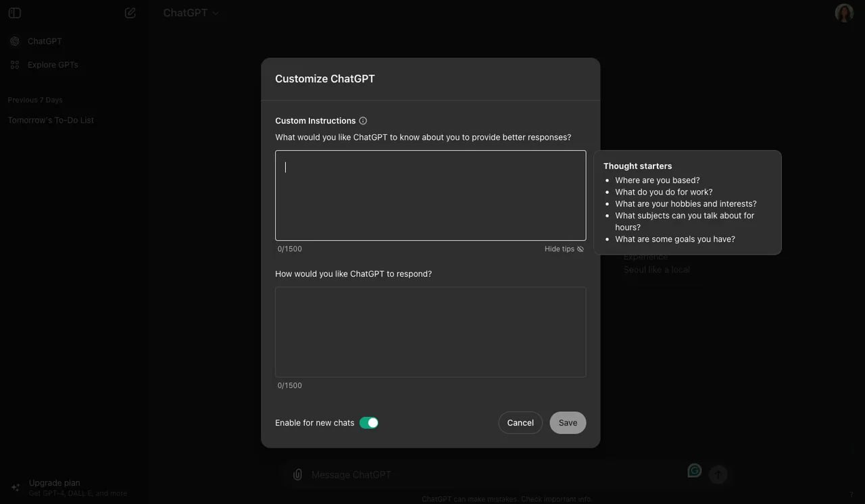Click 'Where are you based?' tip text
The width and height of the screenshot is (865, 504).
coord(658,180)
